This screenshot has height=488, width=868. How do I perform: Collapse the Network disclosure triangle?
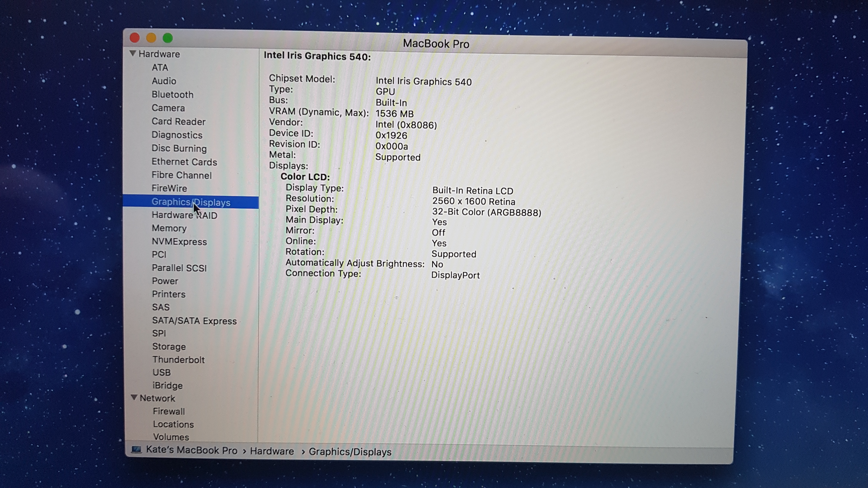[134, 398]
